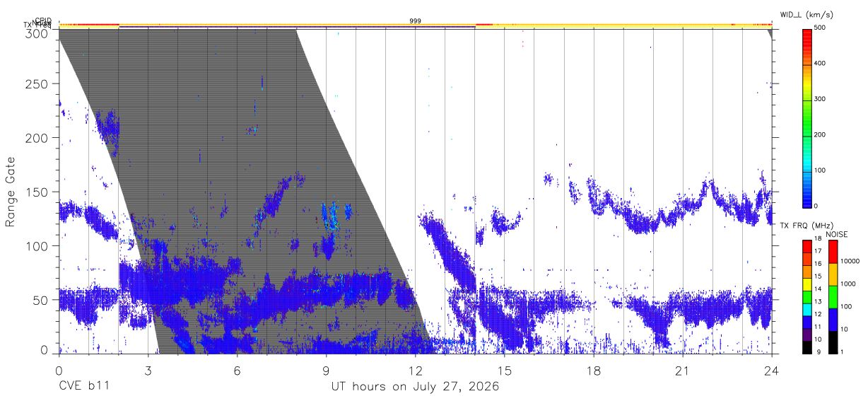Click the WID spectral width color bar
This screenshot has width=868, height=401.
807,117
